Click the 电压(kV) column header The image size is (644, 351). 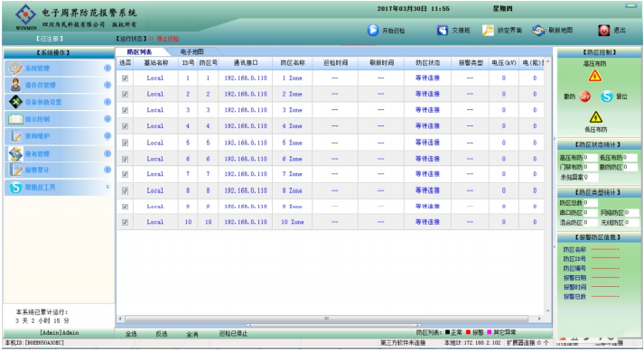[x=504, y=63]
